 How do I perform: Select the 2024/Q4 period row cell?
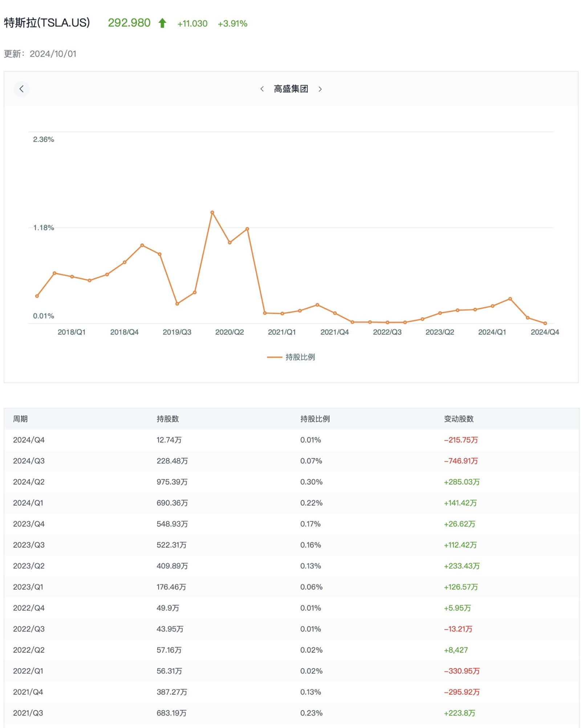coord(29,440)
